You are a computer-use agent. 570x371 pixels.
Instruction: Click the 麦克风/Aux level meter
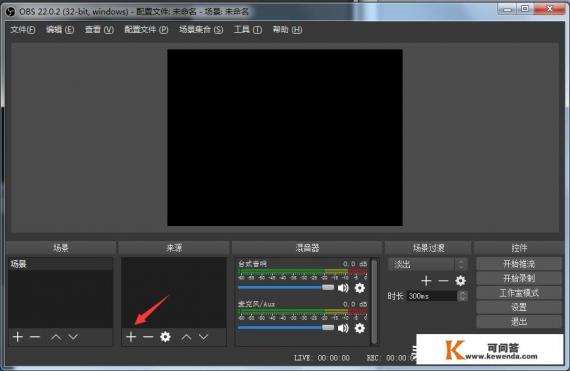(x=302, y=312)
